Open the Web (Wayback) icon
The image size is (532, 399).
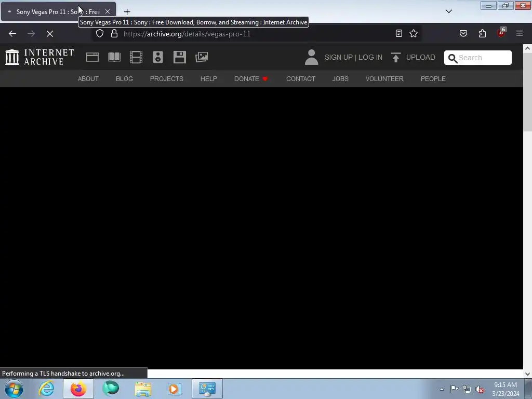click(x=92, y=57)
